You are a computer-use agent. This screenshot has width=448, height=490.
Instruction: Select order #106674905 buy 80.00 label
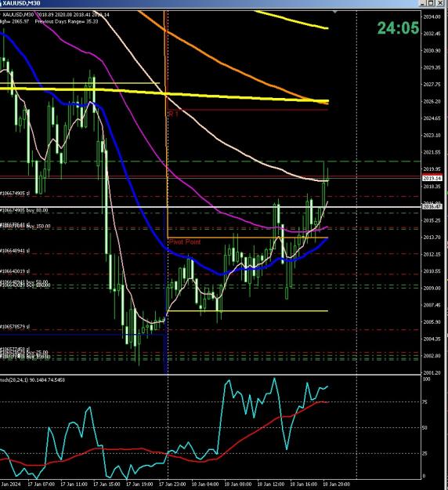click(x=24, y=210)
